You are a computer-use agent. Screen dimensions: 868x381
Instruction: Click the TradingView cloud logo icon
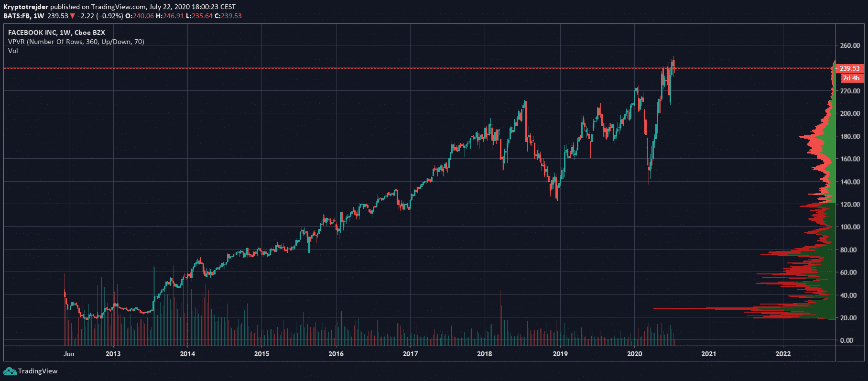(x=10, y=371)
